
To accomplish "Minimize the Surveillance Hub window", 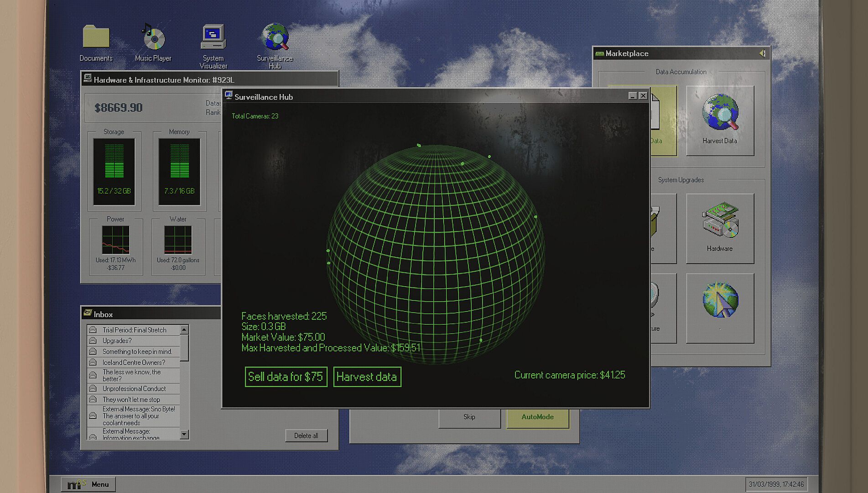I will (x=632, y=96).
